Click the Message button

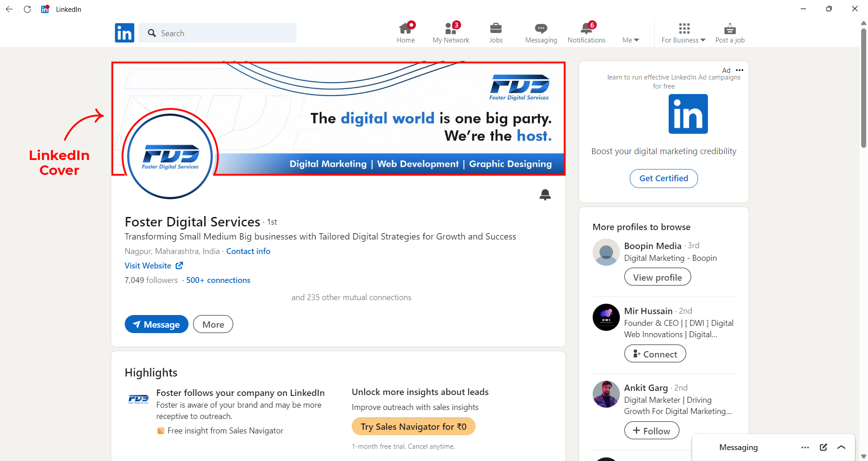[156, 324]
